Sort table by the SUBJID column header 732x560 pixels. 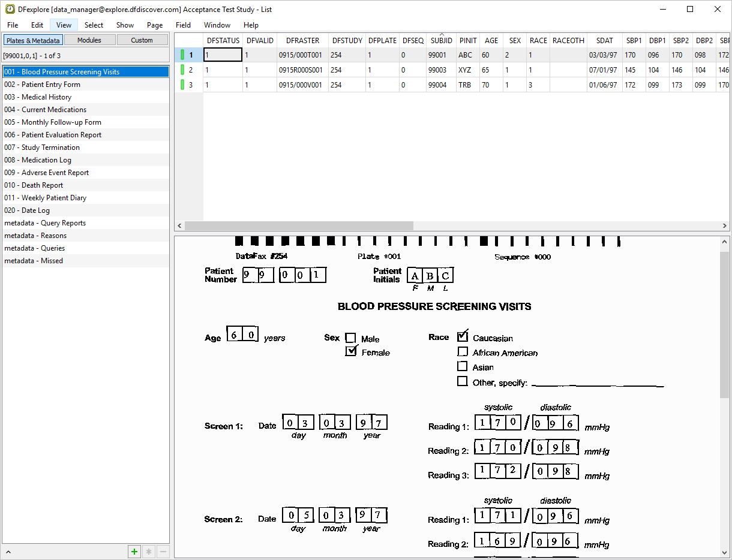point(441,41)
